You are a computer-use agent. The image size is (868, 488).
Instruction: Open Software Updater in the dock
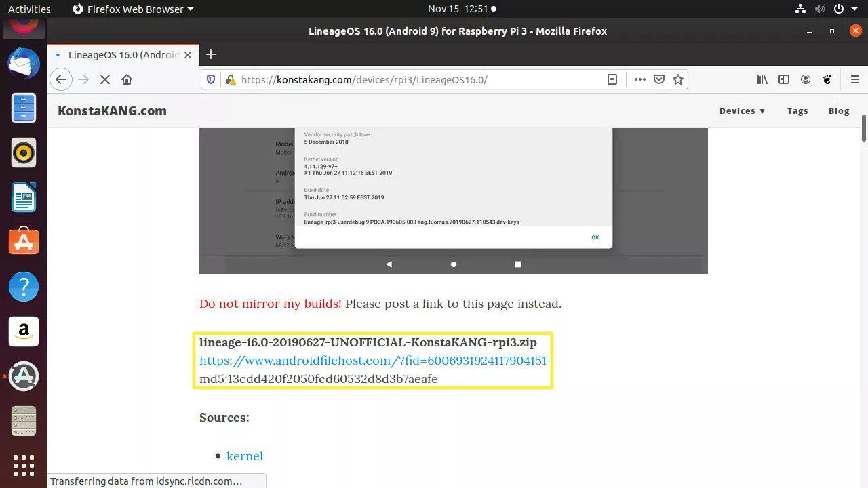click(24, 376)
